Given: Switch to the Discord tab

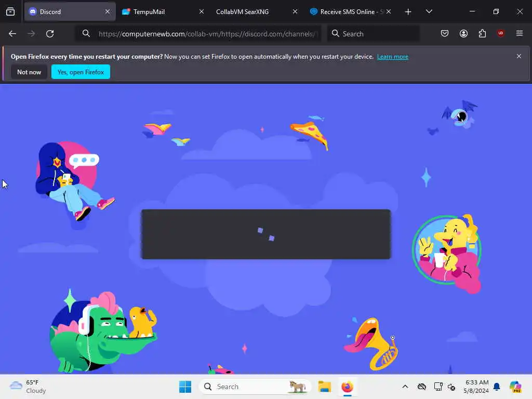Looking at the screenshot, I should pos(70,11).
